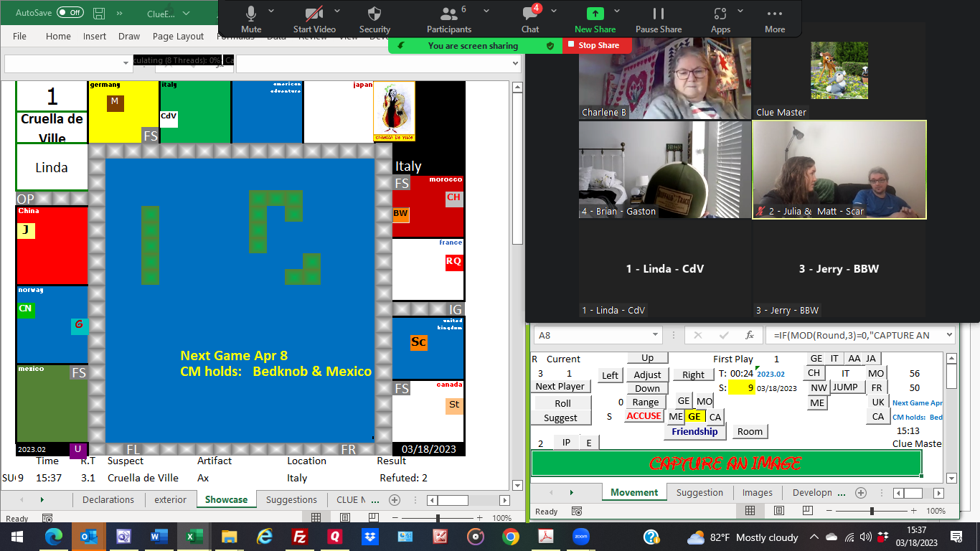Adjust the zoom slider in Showcase window

(438, 517)
